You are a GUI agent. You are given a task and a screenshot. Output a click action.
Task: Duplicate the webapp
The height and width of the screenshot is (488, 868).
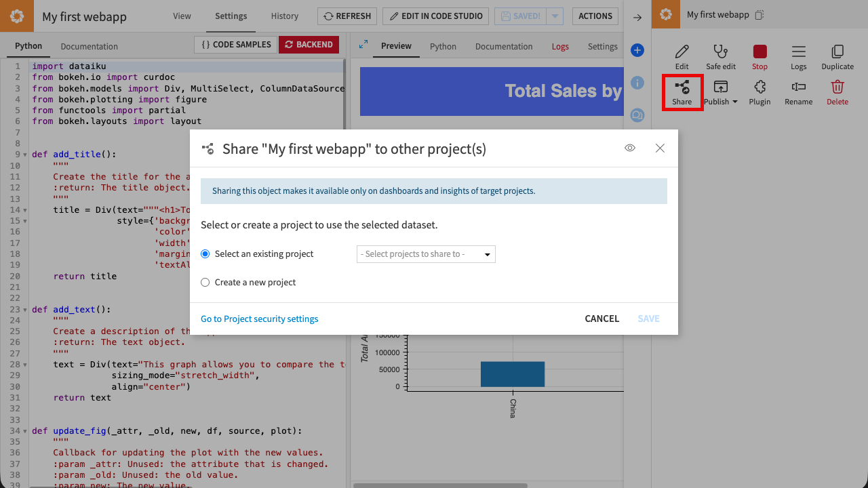[x=837, y=57]
